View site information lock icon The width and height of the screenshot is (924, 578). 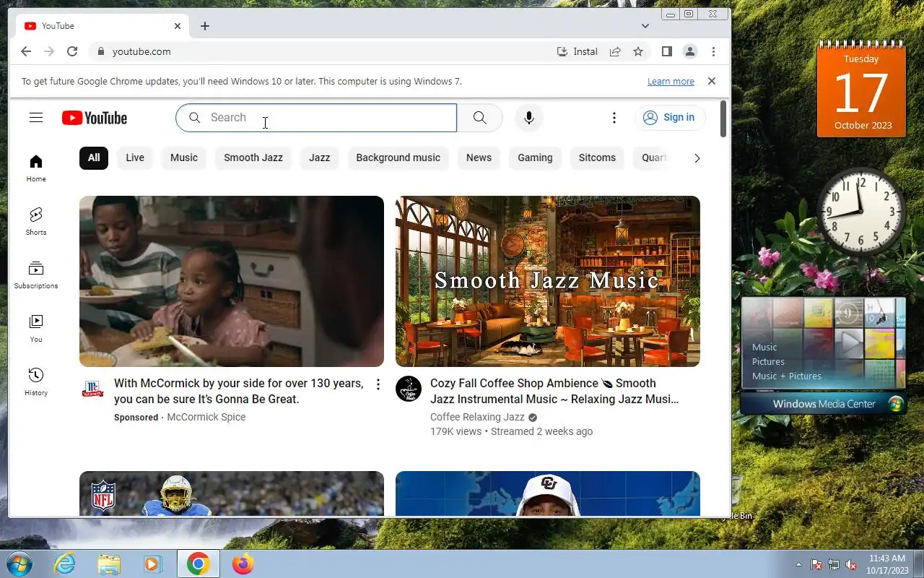100,51
